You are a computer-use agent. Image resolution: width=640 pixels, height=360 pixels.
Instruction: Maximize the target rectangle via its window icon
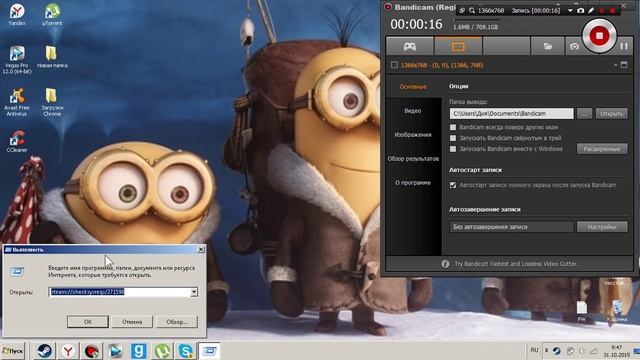click(x=624, y=65)
